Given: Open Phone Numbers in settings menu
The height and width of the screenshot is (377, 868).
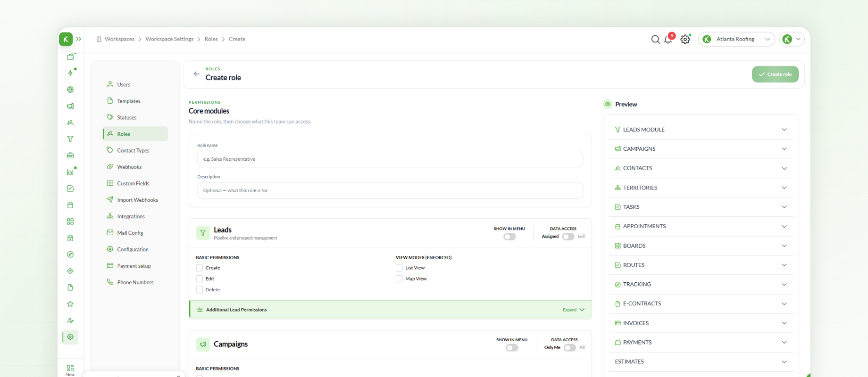Looking at the screenshot, I should pos(135,282).
